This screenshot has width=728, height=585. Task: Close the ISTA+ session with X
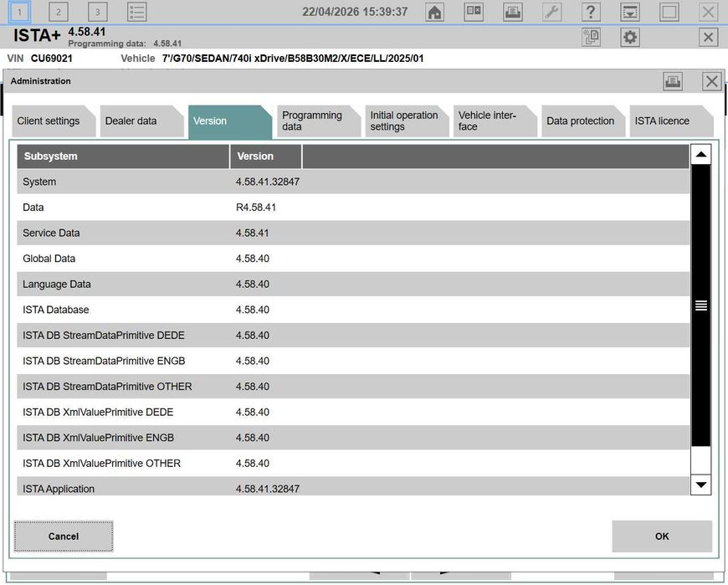click(x=708, y=37)
